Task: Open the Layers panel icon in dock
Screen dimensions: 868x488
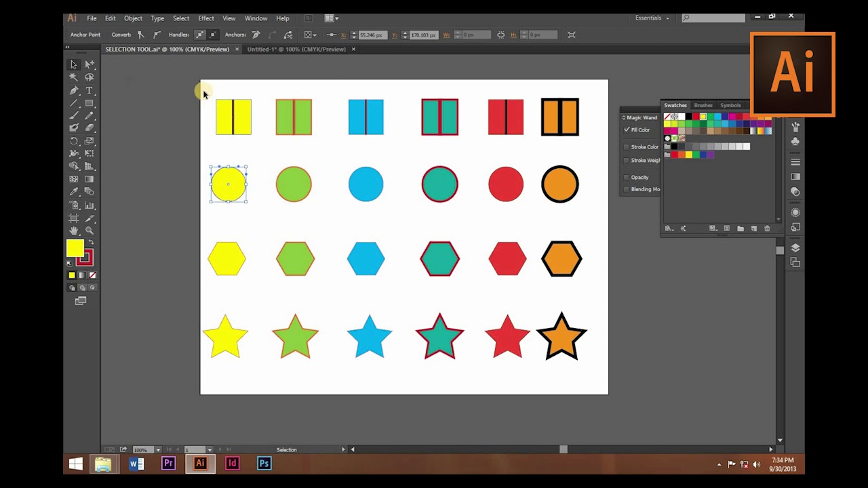Action: coord(795,248)
